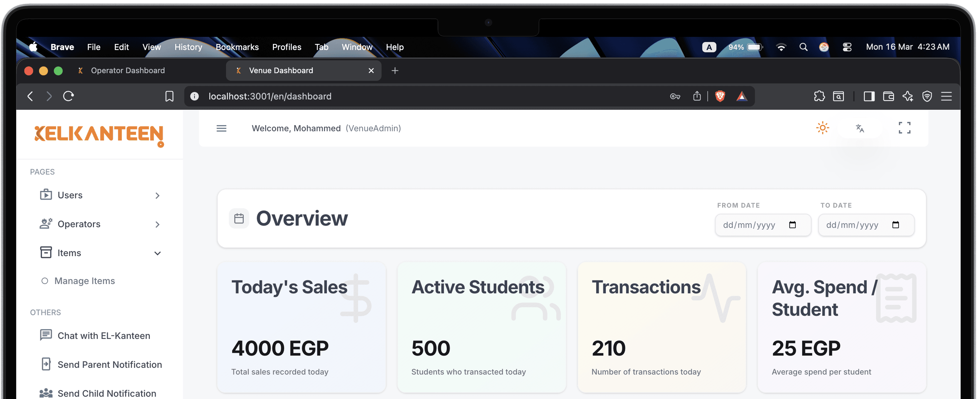The width and height of the screenshot is (980, 399).
Task: Open the Brave main menu icon
Action: click(x=947, y=96)
